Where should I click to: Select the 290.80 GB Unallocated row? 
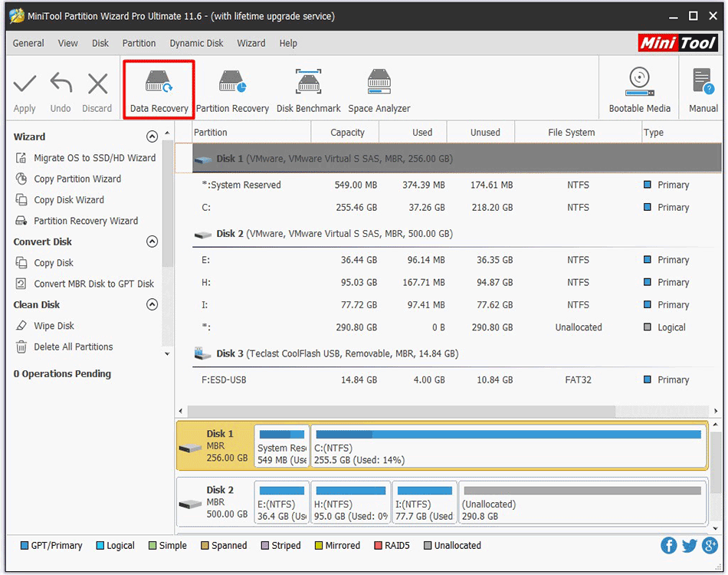click(x=457, y=327)
